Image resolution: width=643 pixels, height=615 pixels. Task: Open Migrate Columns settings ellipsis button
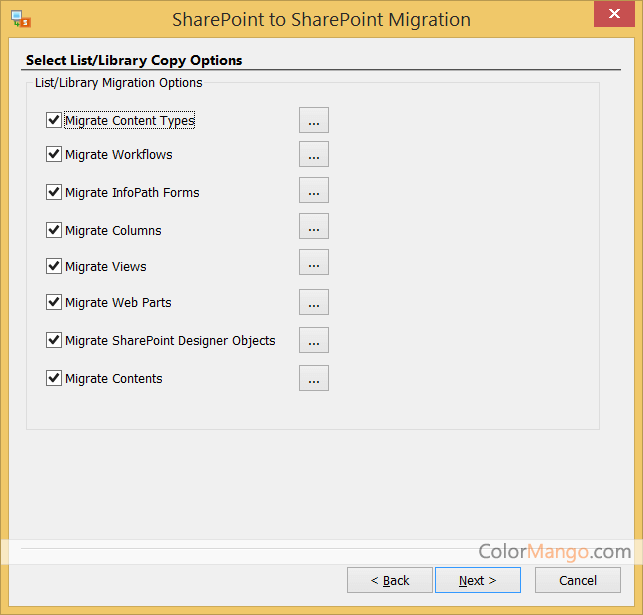tap(313, 226)
